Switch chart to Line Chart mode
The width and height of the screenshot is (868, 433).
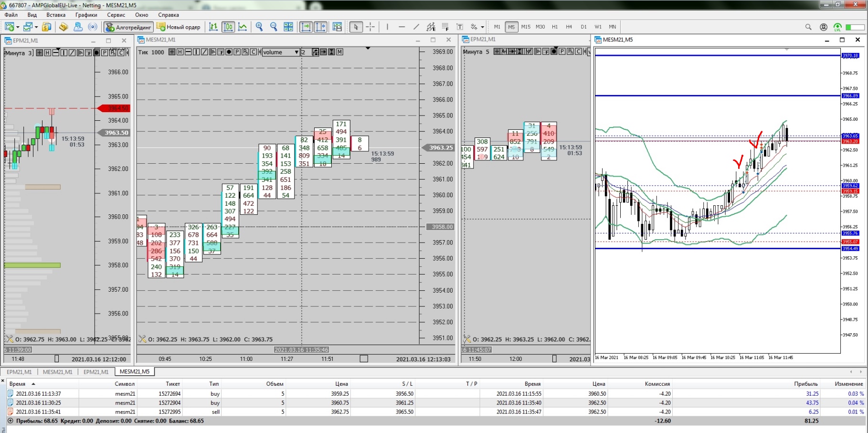243,27
